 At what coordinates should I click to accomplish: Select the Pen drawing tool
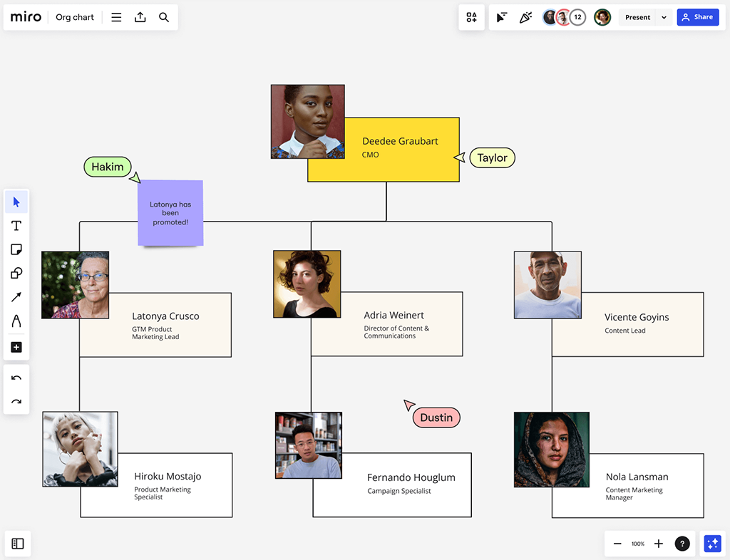pos(16,321)
